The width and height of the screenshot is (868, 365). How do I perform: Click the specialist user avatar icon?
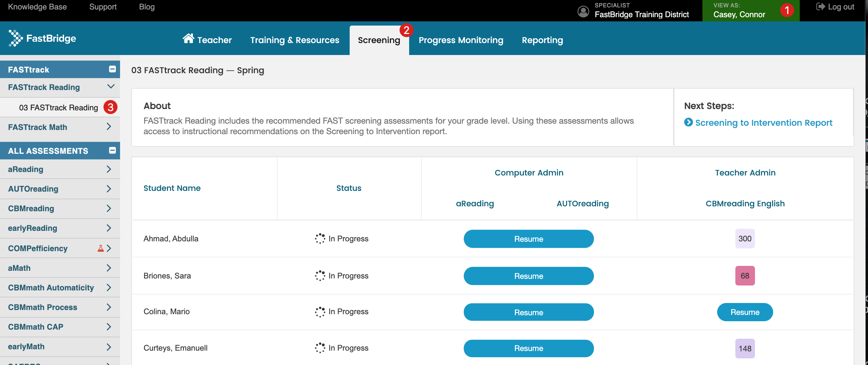(583, 11)
